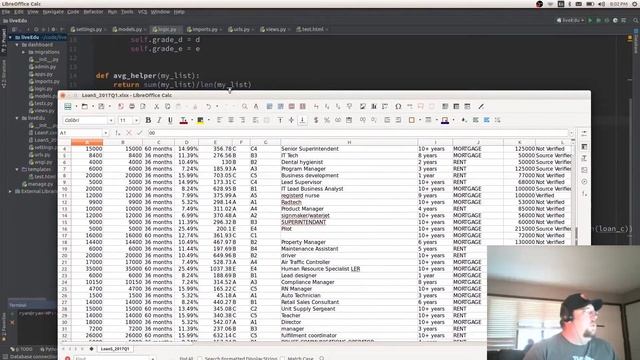640x360 pixels.
Task: Click the Undo arrow icon
Action: 208,107
